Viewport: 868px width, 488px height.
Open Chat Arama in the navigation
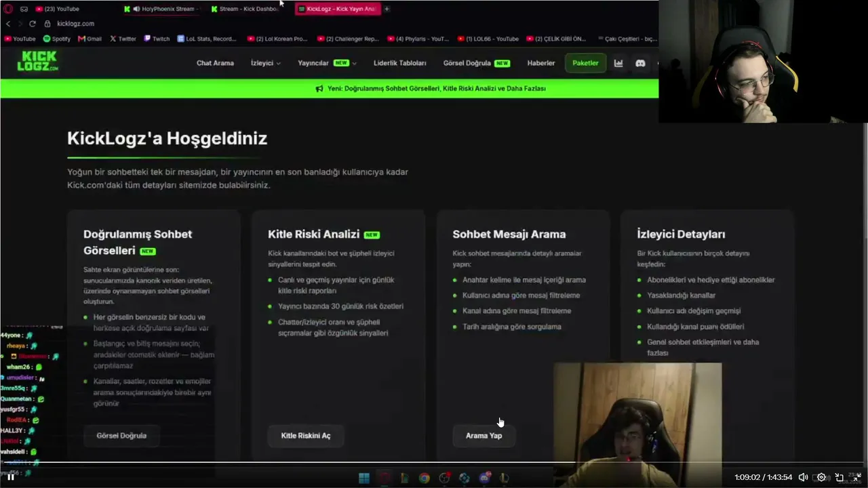coord(215,63)
